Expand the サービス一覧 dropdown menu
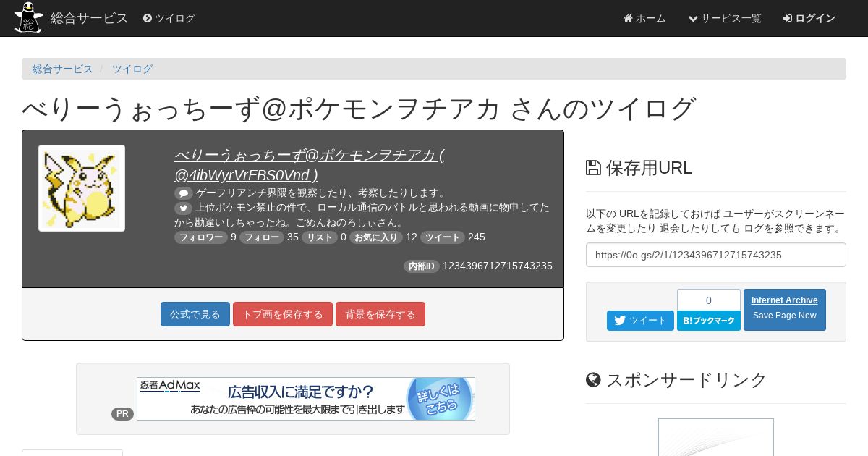This screenshot has height=456, width=868. click(725, 18)
